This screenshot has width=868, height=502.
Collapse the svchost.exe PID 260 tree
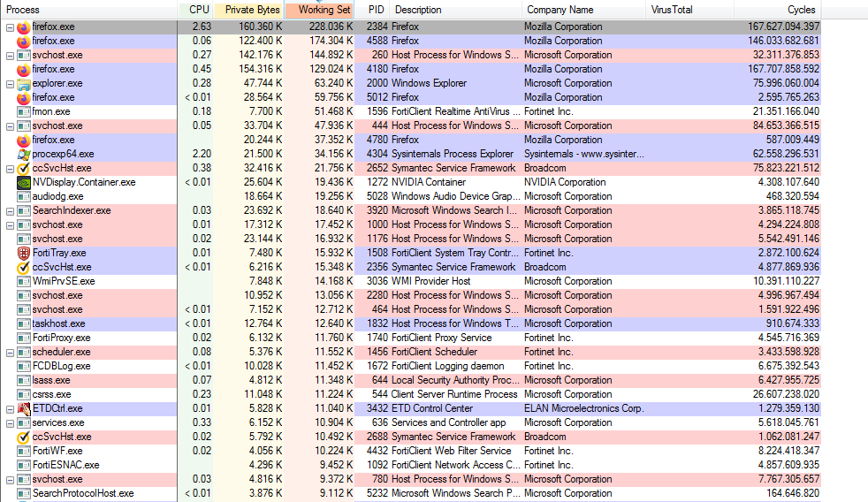coord(10,56)
